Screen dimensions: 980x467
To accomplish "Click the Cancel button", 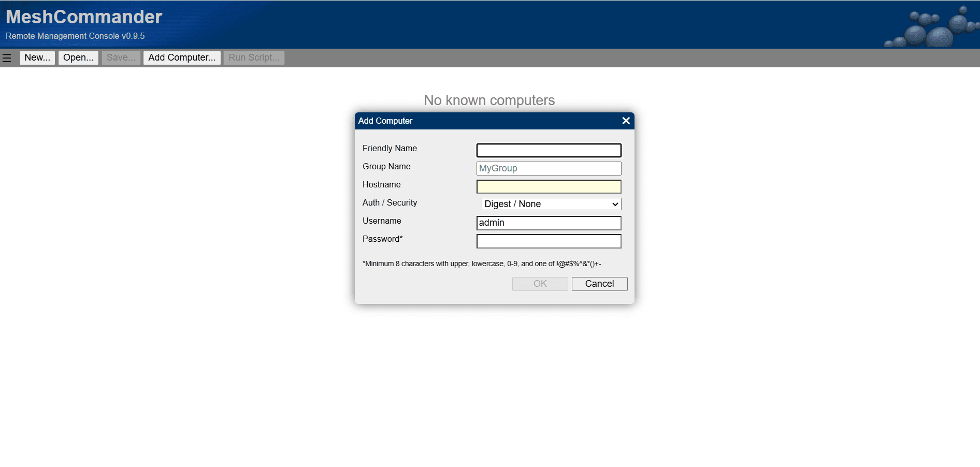I will click(599, 284).
